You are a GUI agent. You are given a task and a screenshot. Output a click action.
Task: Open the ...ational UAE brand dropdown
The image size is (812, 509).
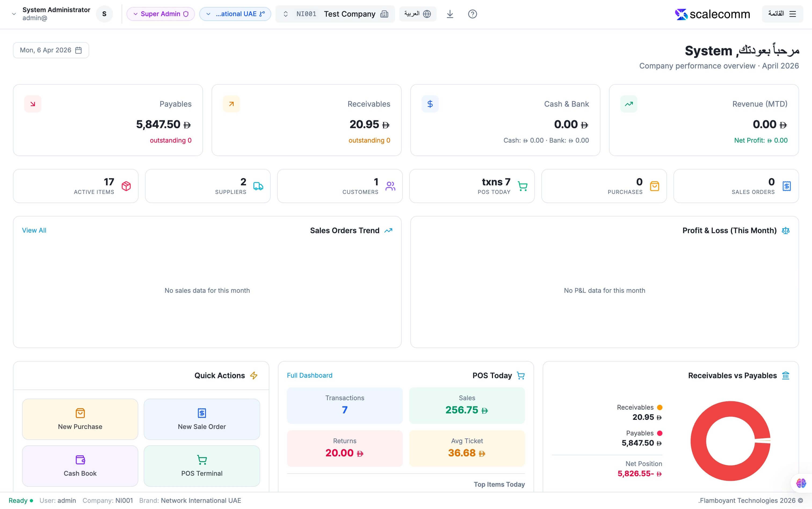235,14
